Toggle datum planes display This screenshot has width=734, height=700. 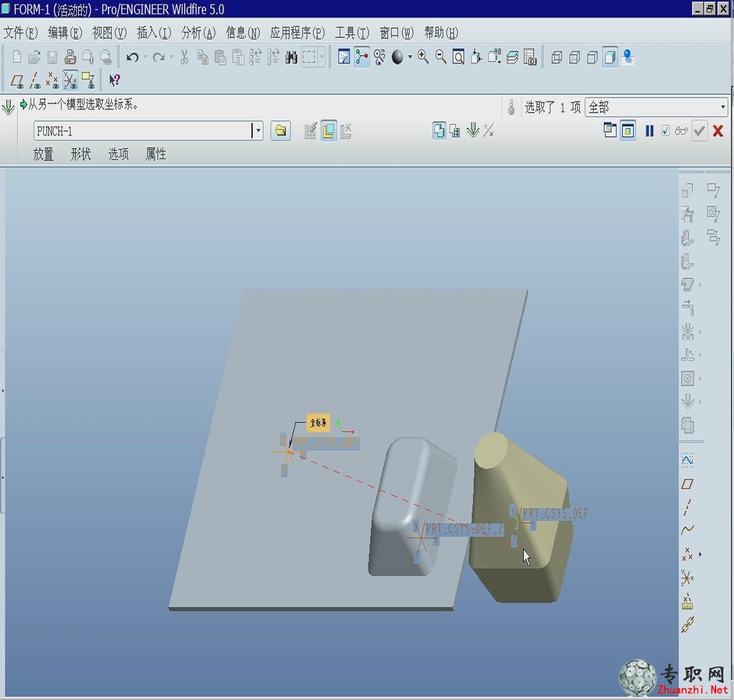point(17,81)
